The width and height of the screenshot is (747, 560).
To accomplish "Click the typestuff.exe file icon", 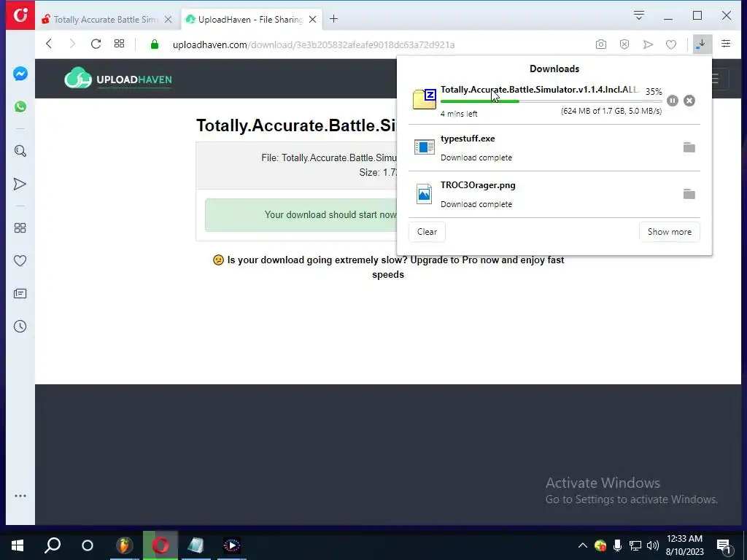I will click(x=424, y=147).
